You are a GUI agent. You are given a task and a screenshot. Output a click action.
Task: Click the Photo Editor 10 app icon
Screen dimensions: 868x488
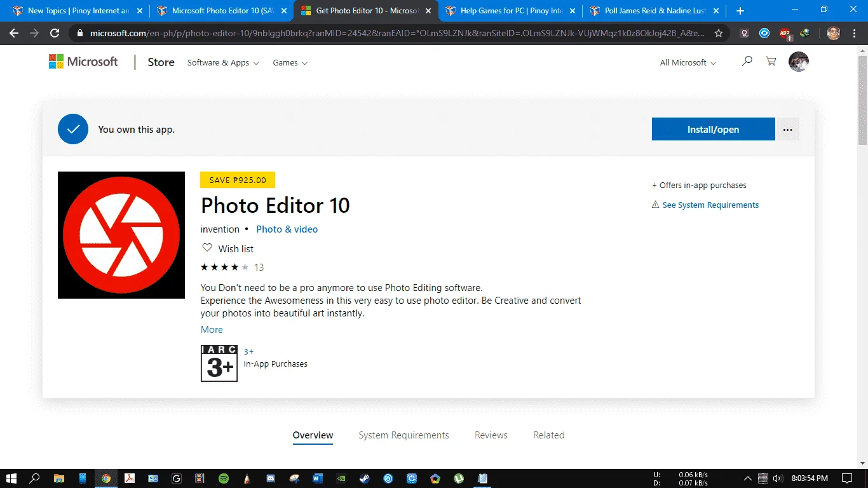click(121, 235)
